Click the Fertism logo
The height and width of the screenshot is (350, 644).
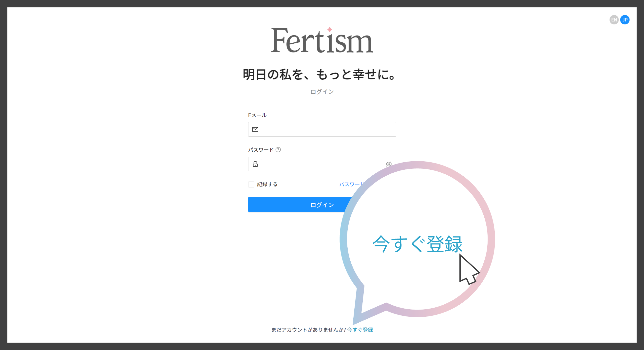[x=322, y=40]
